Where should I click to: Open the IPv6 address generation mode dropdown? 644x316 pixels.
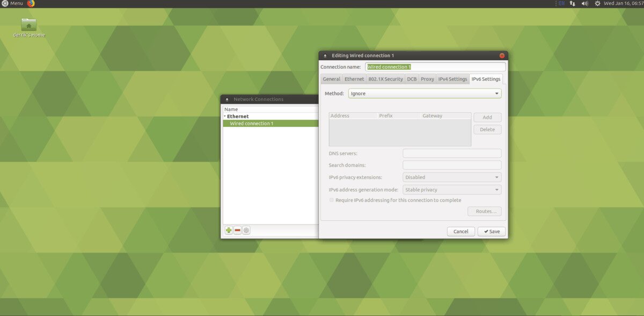click(x=452, y=190)
